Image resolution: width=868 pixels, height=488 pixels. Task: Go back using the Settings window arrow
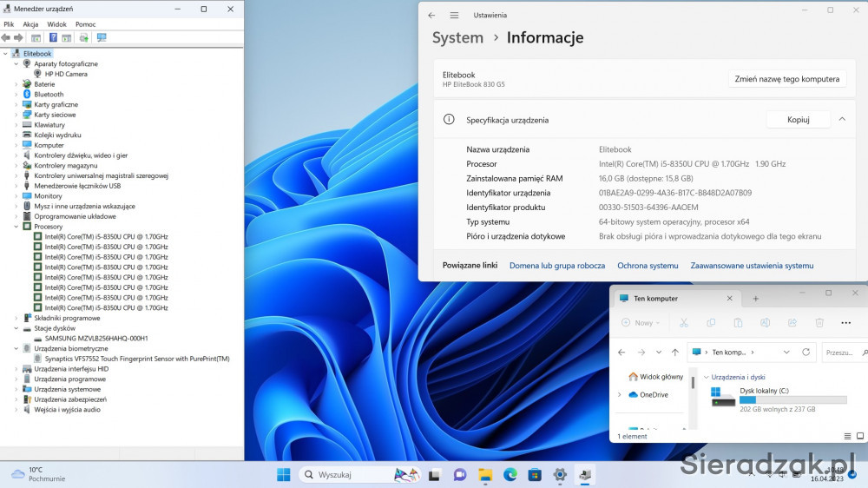pyautogui.click(x=431, y=16)
